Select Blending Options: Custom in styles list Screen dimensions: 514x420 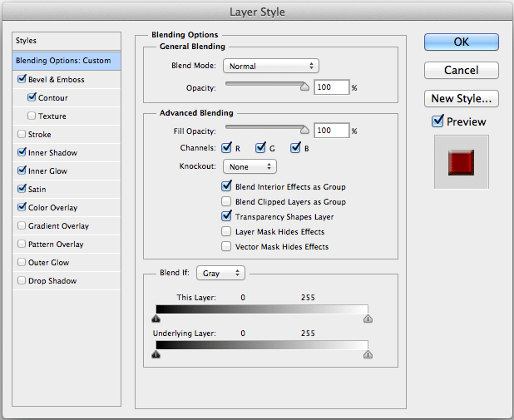pyautogui.click(x=62, y=61)
